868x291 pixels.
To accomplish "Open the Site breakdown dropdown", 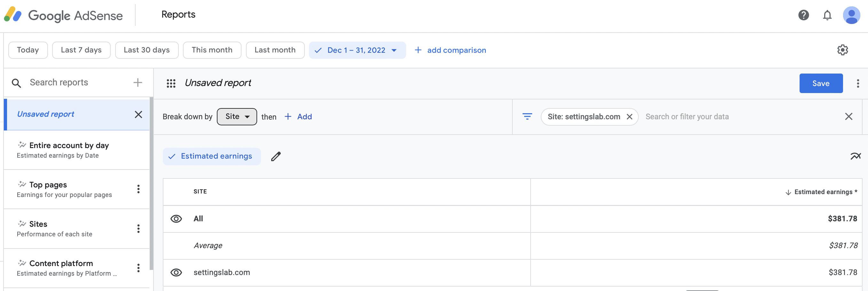I will coord(237,116).
